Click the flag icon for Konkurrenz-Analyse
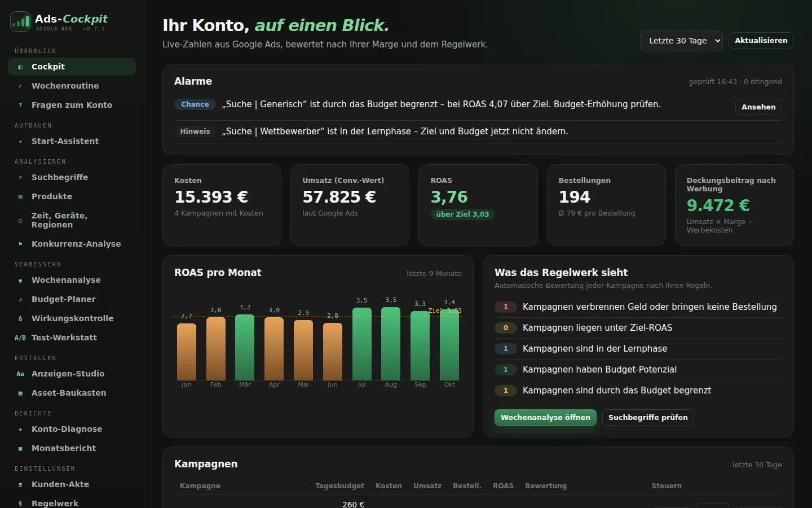The image size is (812, 508). [x=20, y=244]
